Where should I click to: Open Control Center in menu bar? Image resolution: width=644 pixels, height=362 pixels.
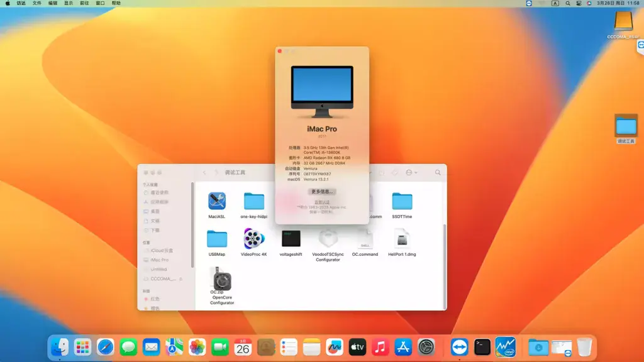click(579, 3)
